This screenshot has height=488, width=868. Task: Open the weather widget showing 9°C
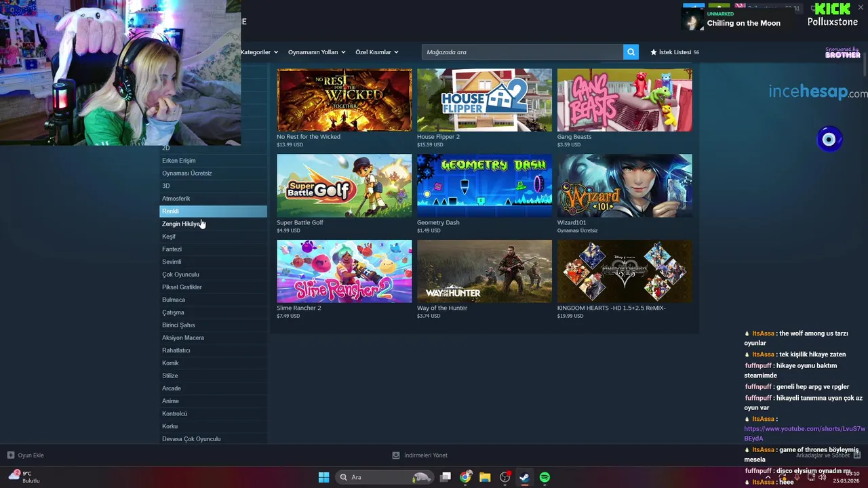click(x=24, y=476)
